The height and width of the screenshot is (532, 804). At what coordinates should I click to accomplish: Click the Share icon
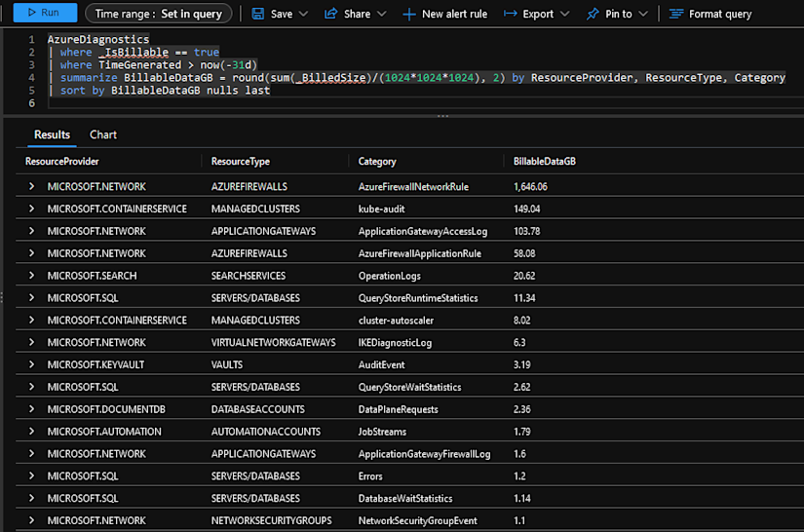pyautogui.click(x=330, y=14)
